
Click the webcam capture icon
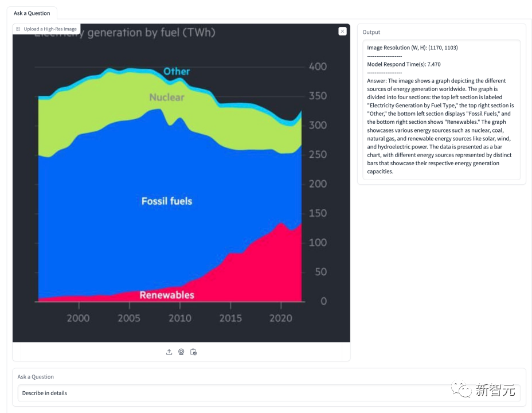(181, 352)
